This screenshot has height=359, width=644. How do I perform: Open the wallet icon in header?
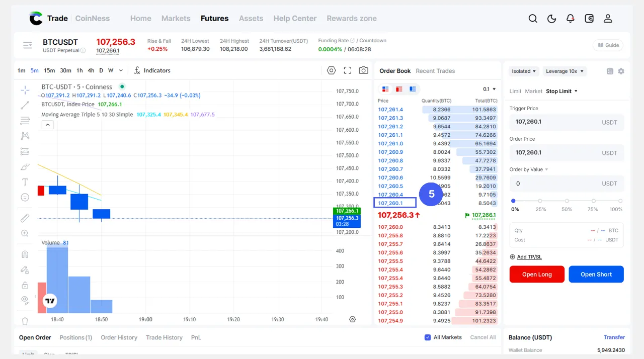click(x=589, y=19)
